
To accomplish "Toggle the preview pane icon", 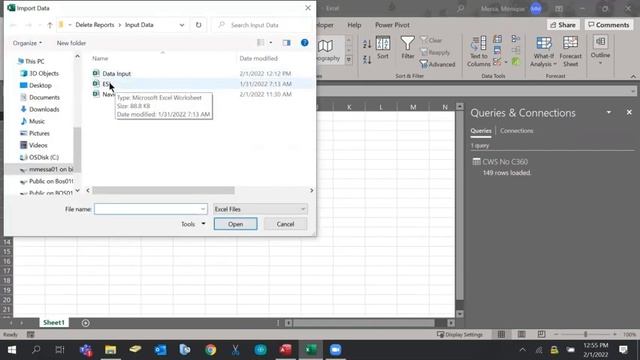I will pos(287,43).
